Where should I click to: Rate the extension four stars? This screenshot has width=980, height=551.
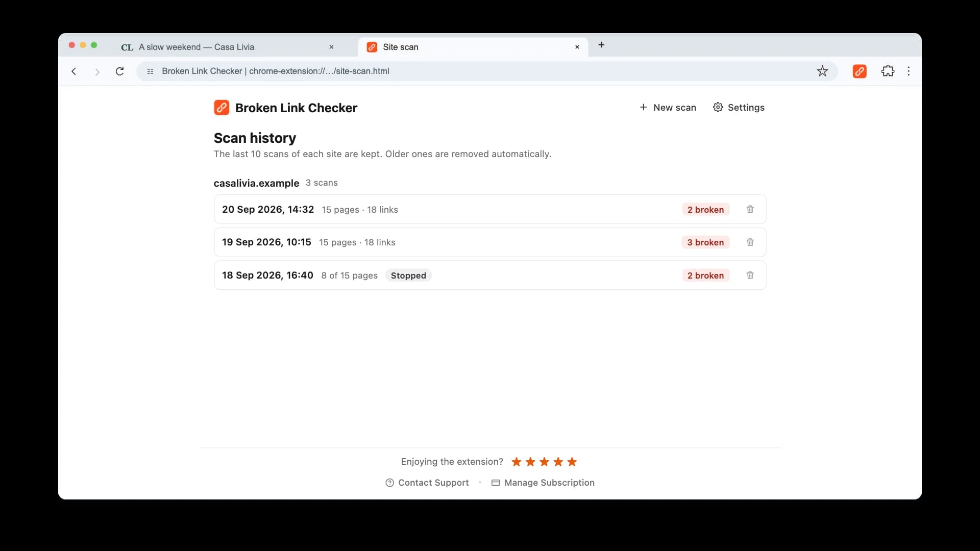558,462
